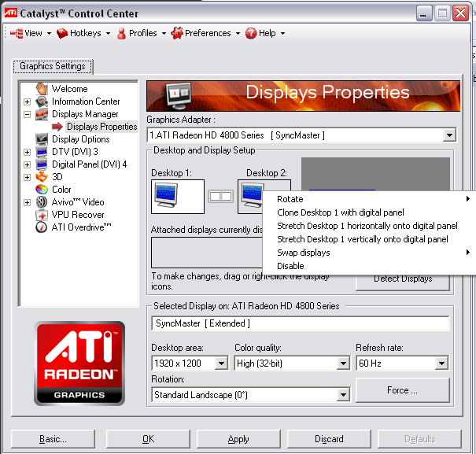Click the ATI Overdrive gauge icon
The height and width of the screenshot is (454, 476).
pos(41,227)
